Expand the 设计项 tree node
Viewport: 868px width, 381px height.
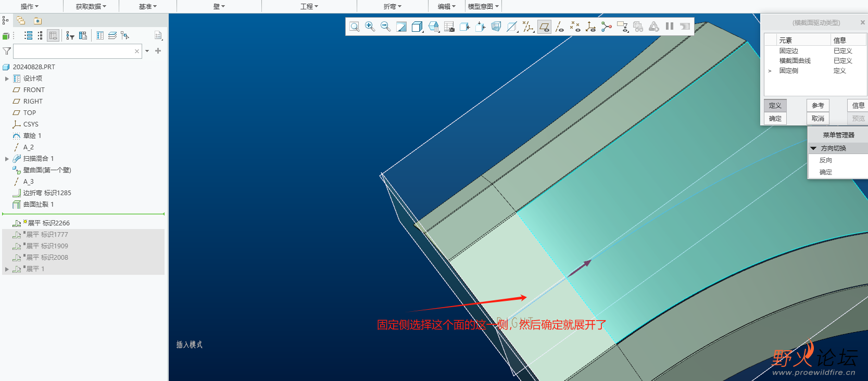click(x=7, y=79)
